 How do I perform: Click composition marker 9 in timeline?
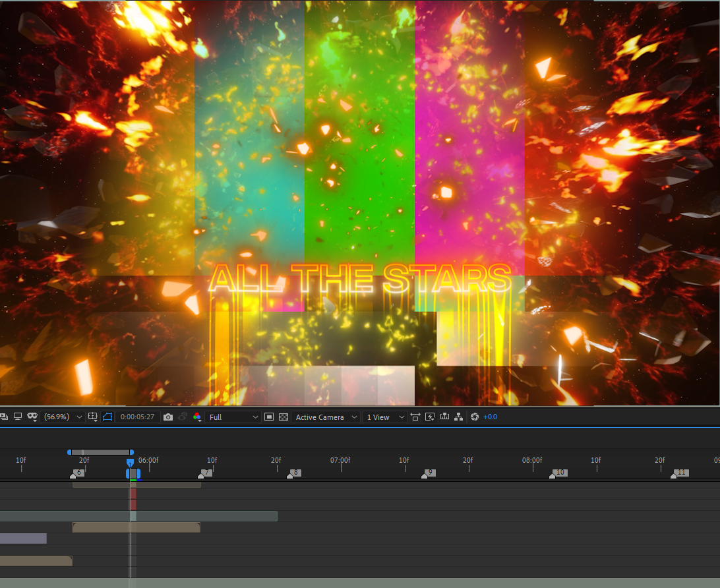point(429,473)
